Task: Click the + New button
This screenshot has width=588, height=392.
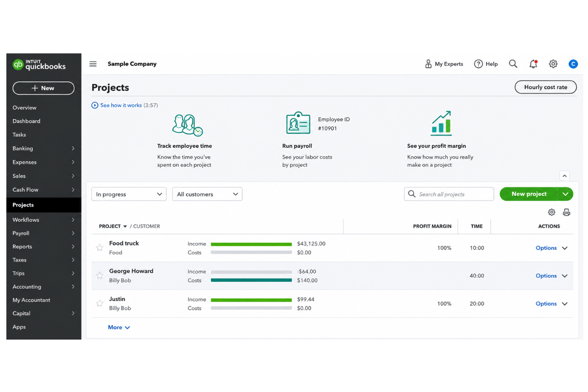Action: click(x=43, y=88)
